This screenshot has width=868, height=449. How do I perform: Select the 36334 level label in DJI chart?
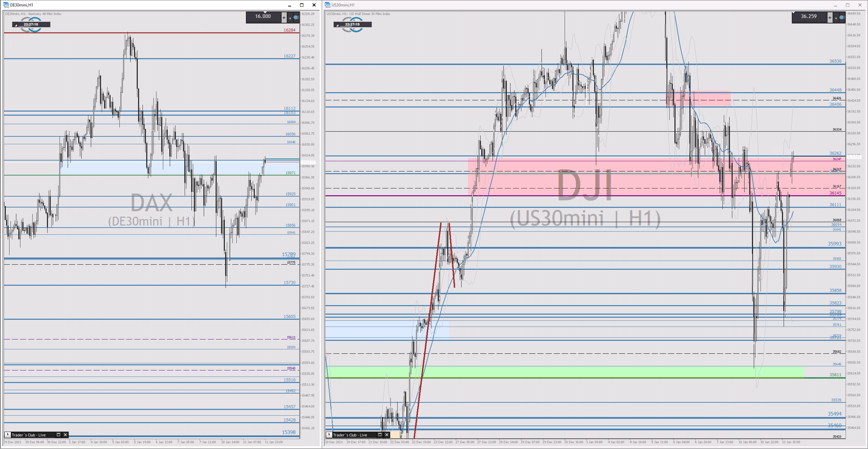tap(837, 129)
